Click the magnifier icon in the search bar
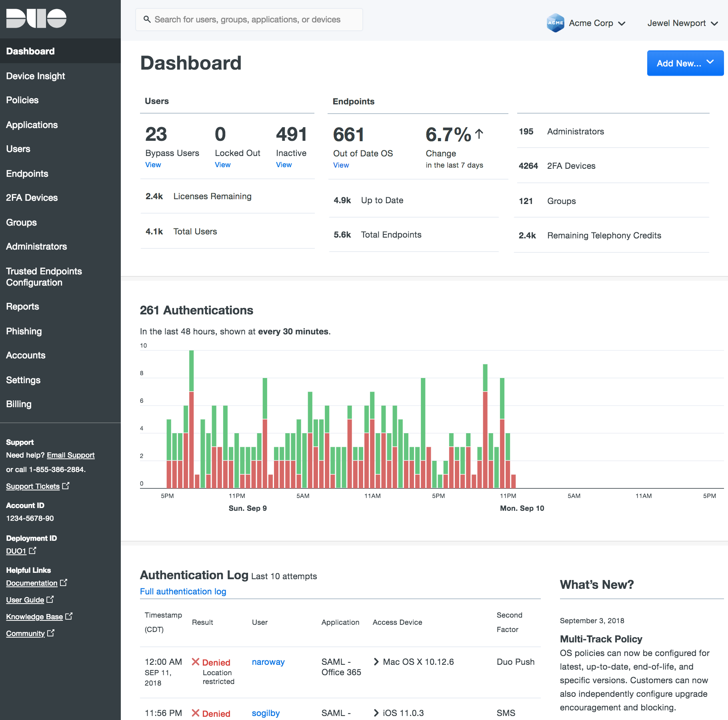Image resolution: width=728 pixels, height=720 pixels. [x=147, y=19]
